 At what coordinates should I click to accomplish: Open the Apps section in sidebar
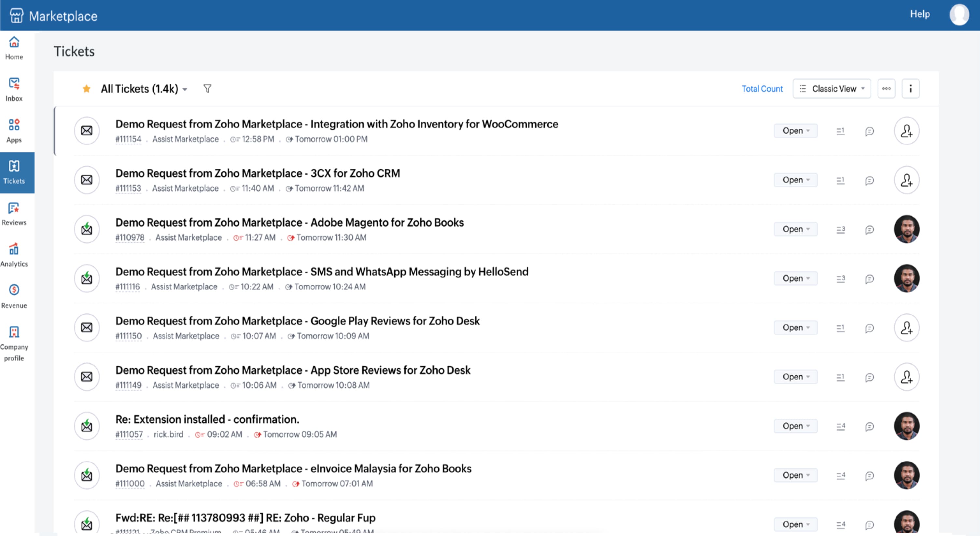click(14, 131)
